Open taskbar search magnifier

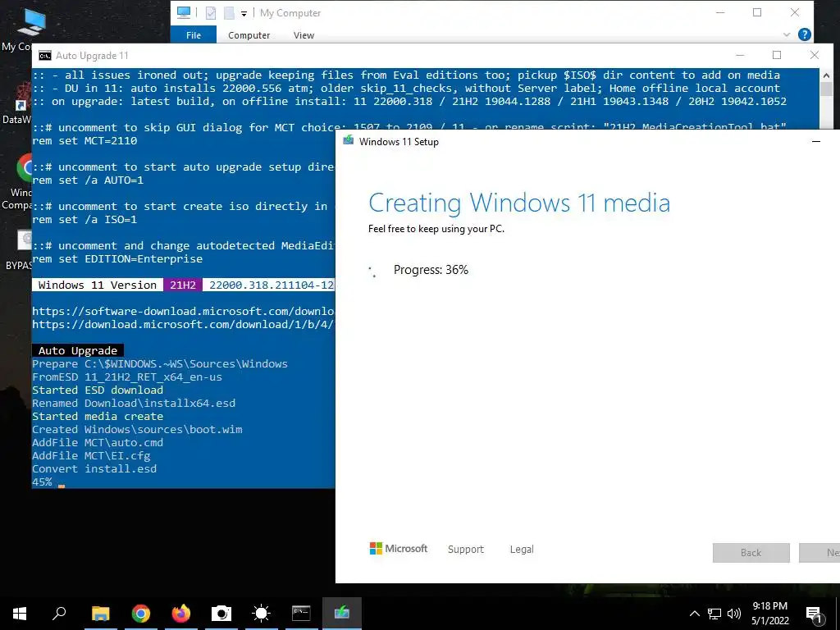click(59, 613)
